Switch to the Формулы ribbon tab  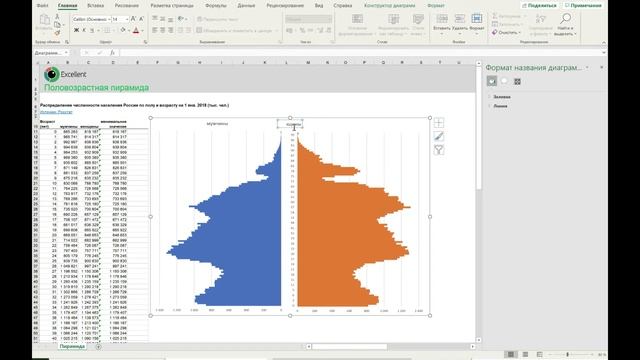[x=216, y=6]
